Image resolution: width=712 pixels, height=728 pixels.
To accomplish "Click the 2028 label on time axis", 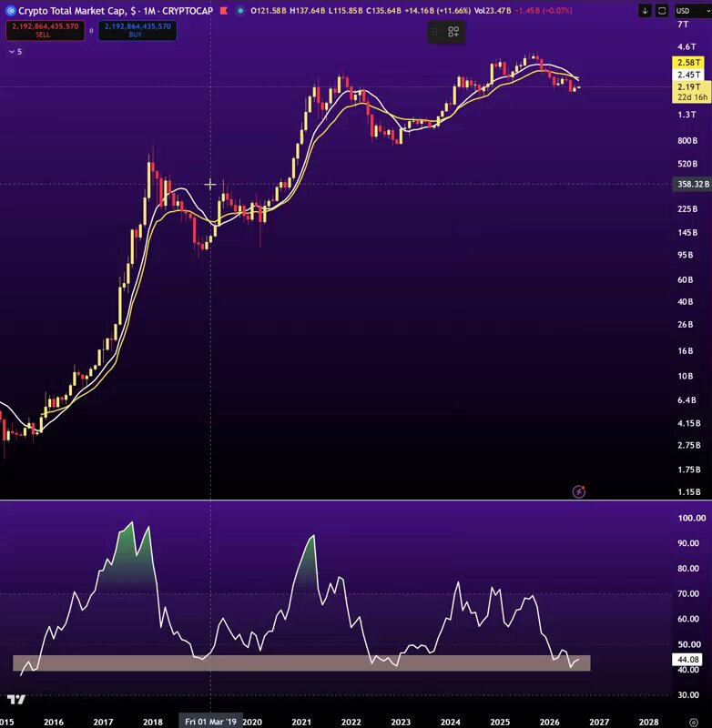I will (649, 722).
